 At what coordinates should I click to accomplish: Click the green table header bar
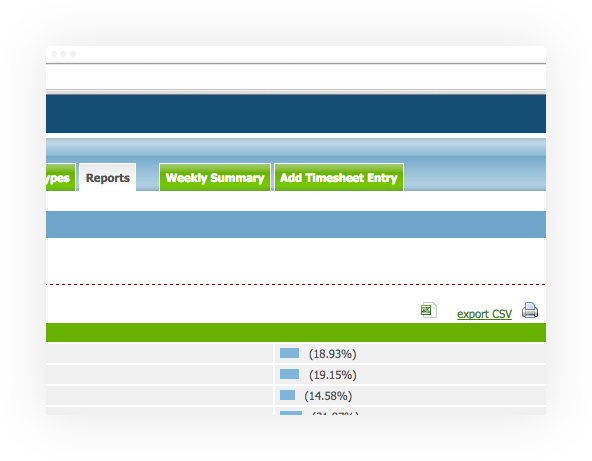click(296, 332)
